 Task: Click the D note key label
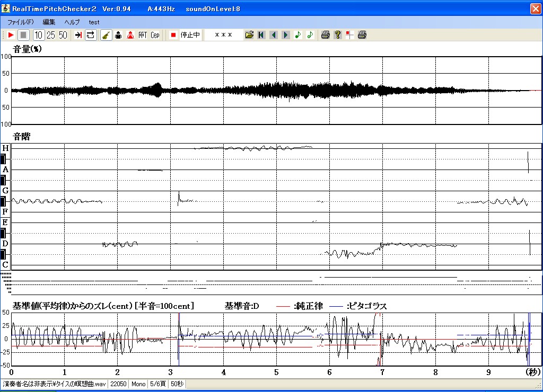pyautogui.click(x=5, y=244)
